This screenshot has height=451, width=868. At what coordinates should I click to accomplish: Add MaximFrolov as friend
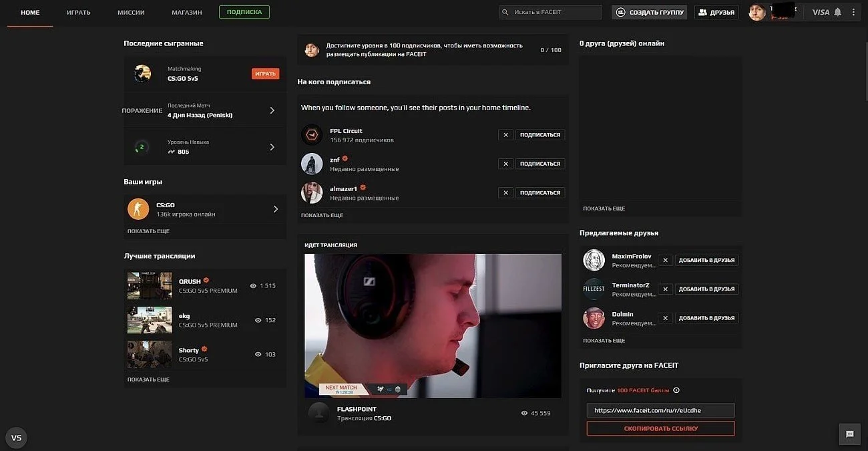click(x=706, y=261)
